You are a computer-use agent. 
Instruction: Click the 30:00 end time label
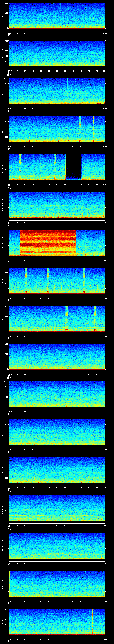105,601
